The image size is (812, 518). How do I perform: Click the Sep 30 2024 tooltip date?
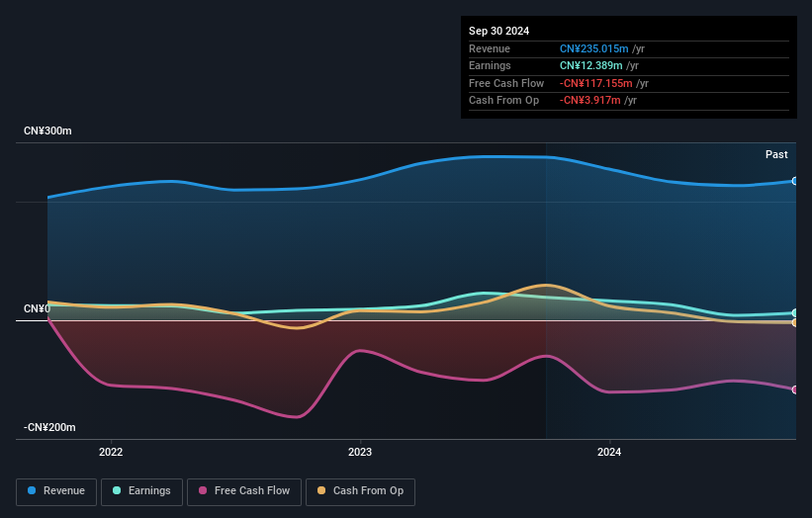pyautogui.click(x=498, y=31)
